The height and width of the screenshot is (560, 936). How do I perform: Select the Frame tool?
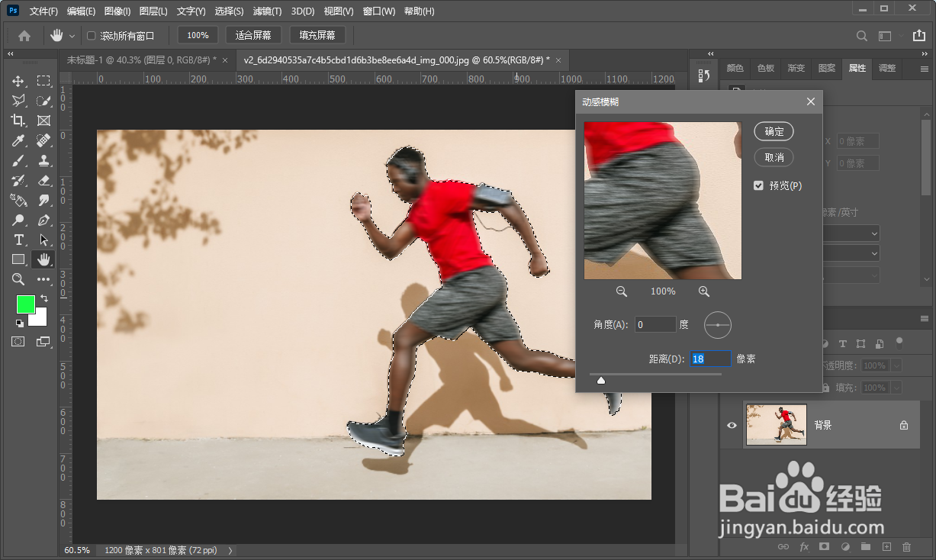pos(43,121)
